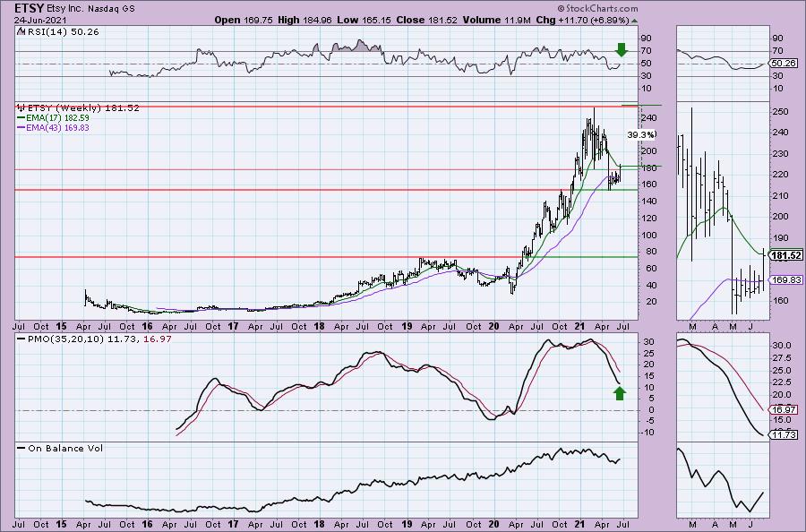This screenshot has height=532, width=806.
Task: Click the 'ETSY (Weekly) 181.52' legend label
Action: coord(83,108)
